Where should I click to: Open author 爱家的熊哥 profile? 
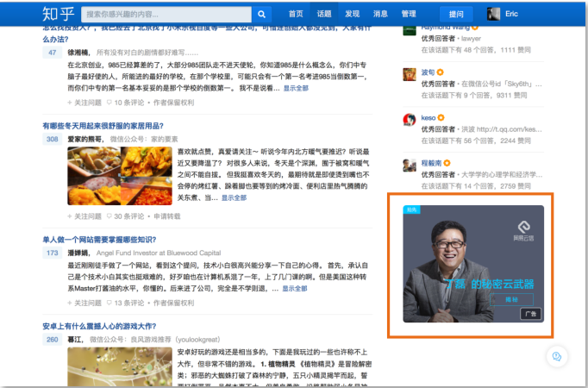click(x=84, y=139)
